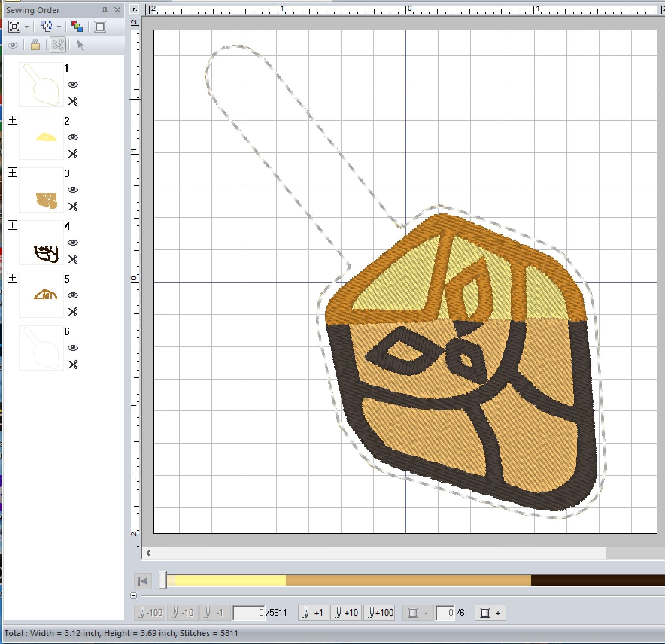Go to next thread color with spool plus
Screen dimensions: 665x644
click(x=490, y=613)
